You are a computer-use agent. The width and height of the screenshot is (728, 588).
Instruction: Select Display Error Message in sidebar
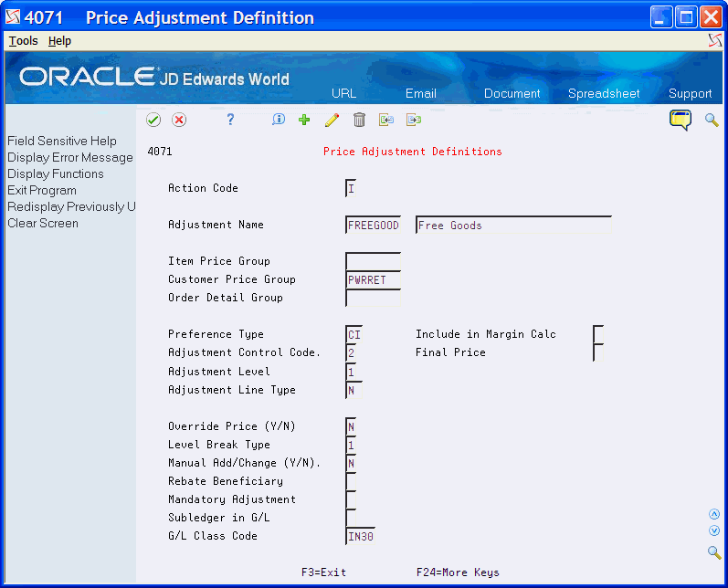[70, 157]
